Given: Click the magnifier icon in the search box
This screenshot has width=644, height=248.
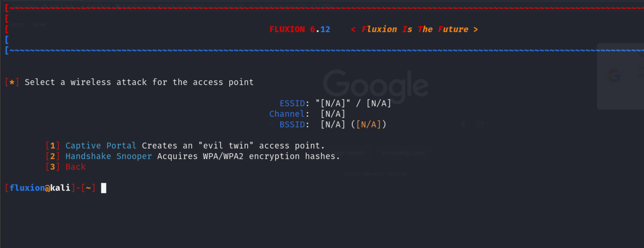Looking at the screenshot, I should coord(271,125).
